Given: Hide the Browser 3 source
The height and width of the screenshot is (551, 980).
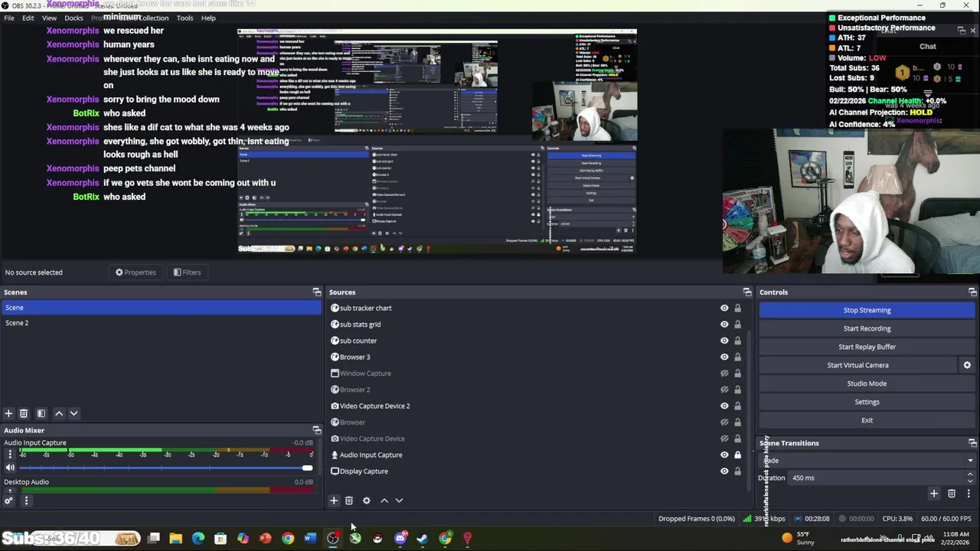Looking at the screenshot, I should point(724,357).
